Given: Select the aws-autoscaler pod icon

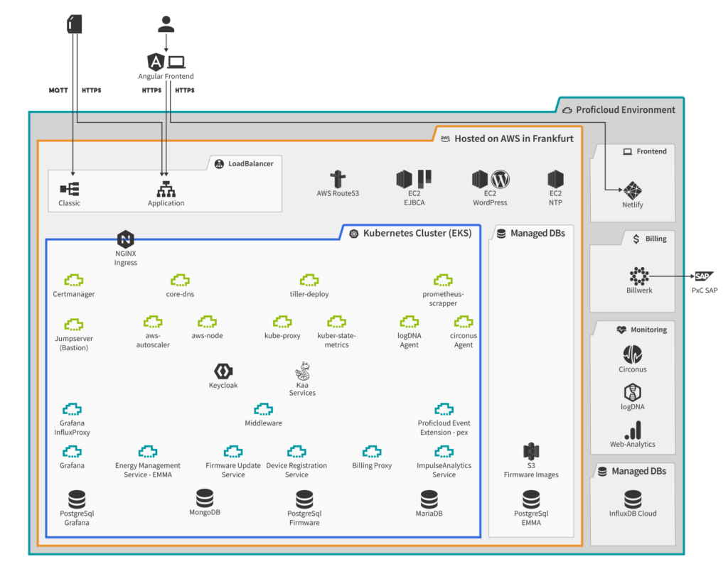Looking at the screenshot, I should (x=153, y=322).
